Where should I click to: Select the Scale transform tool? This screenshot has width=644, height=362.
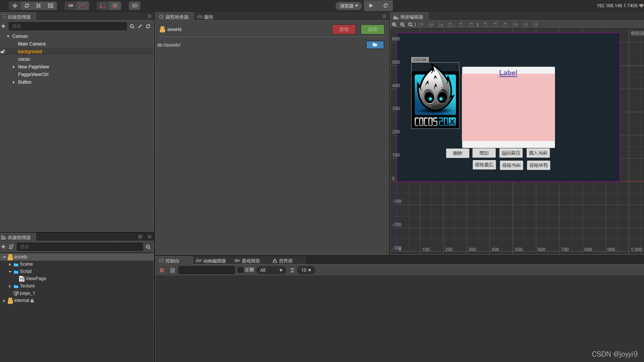[39, 6]
